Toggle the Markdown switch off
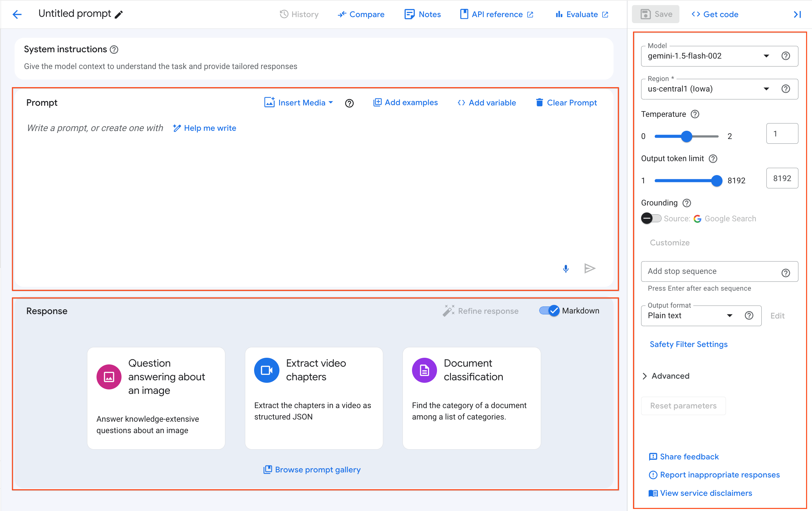 pyautogui.click(x=549, y=311)
